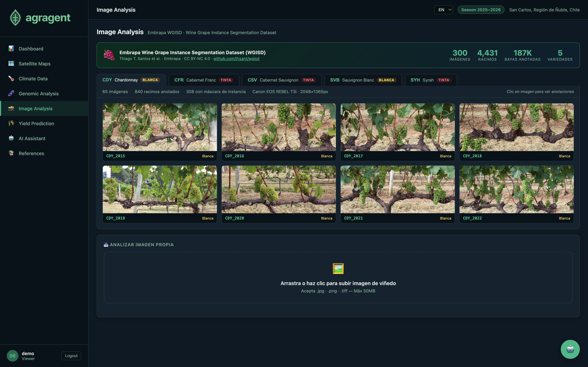Open the Cabernet Sauvignon tab
Viewport: 588px width, 367px height.
(281, 80)
